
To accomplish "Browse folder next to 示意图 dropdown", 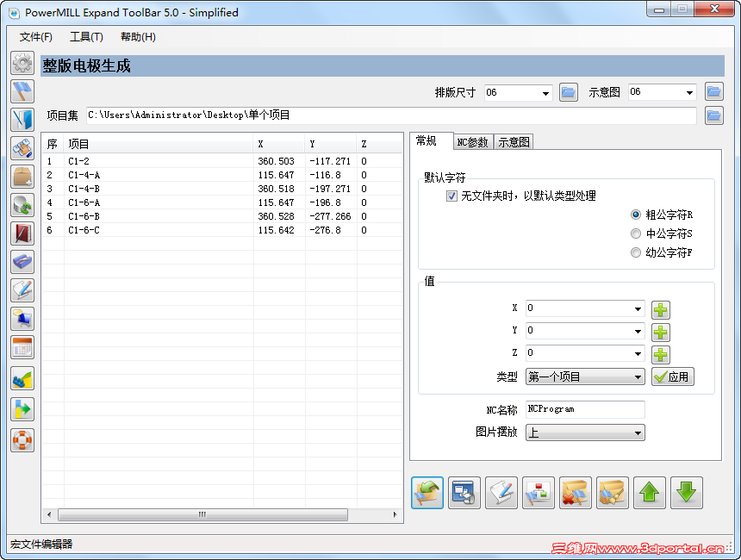I will [x=714, y=91].
